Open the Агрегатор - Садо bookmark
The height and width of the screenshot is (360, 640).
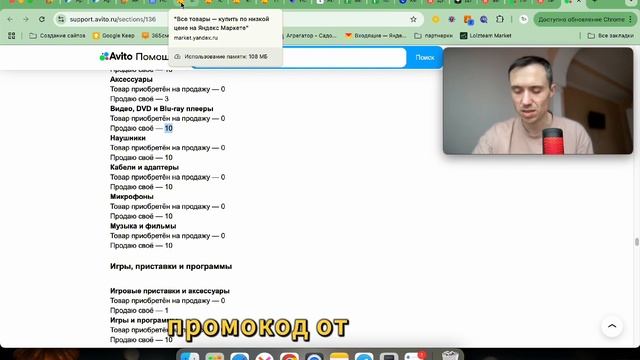311,36
